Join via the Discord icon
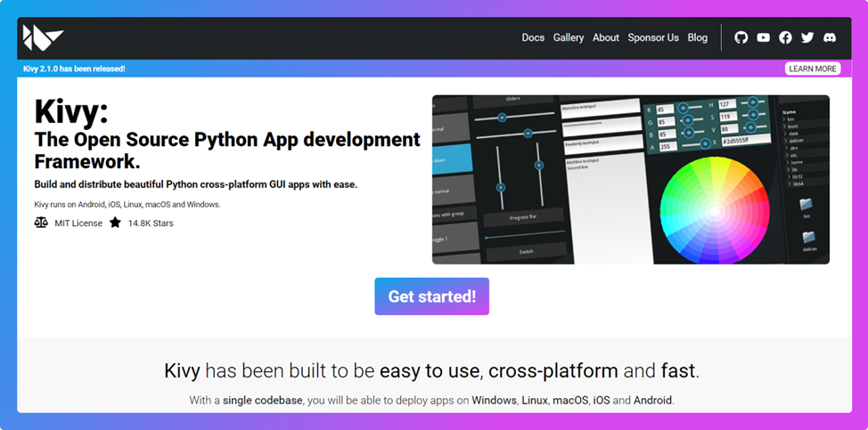The image size is (868, 430). [830, 37]
